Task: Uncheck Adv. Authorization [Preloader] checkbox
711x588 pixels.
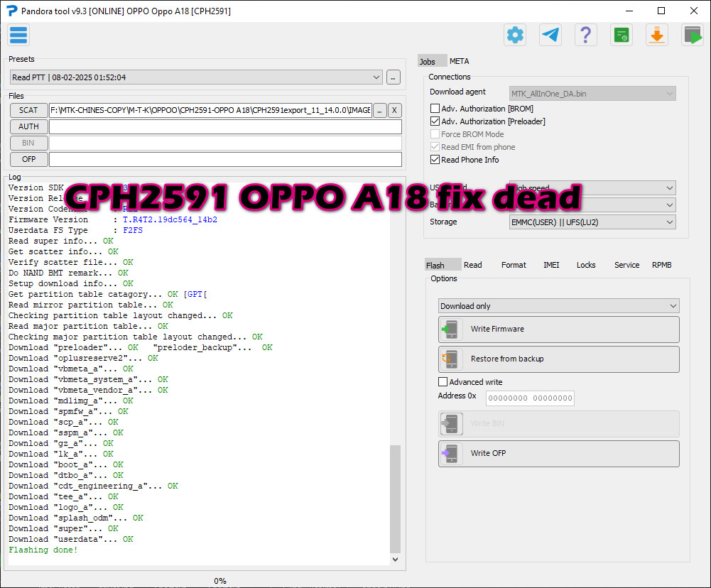Action: pos(435,121)
